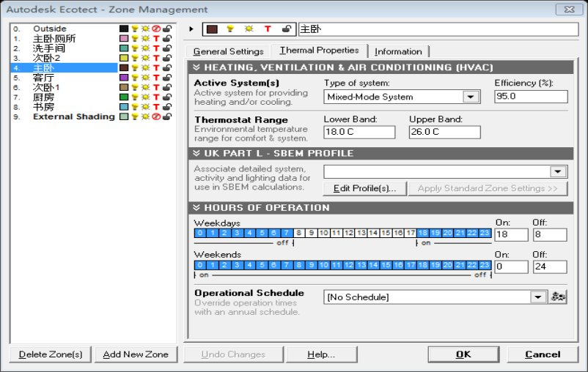Click the Add New Zone button
588x372 pixels.
coord(136,354)
